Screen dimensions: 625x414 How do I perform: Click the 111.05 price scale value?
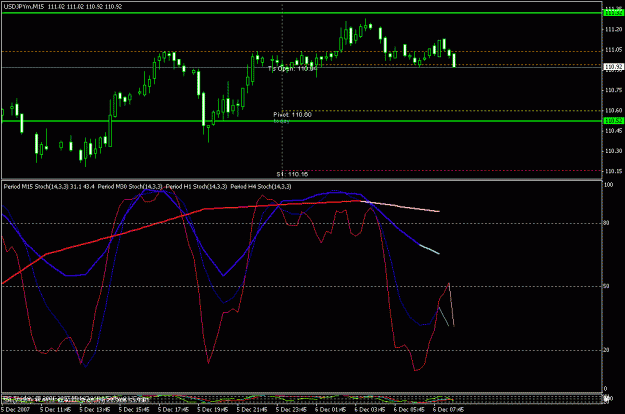tap(613, 50)
